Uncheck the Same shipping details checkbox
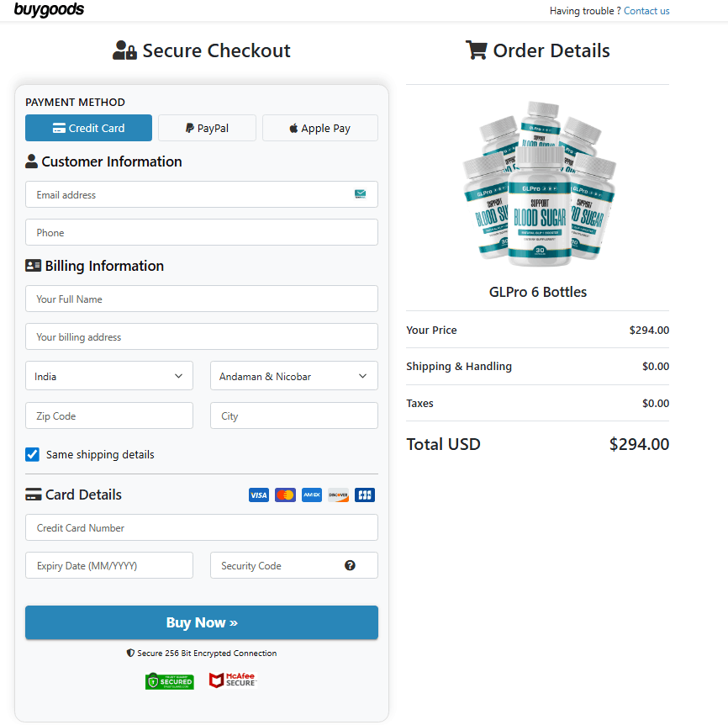This screenshot has width=728, height=725. point(32,454)
